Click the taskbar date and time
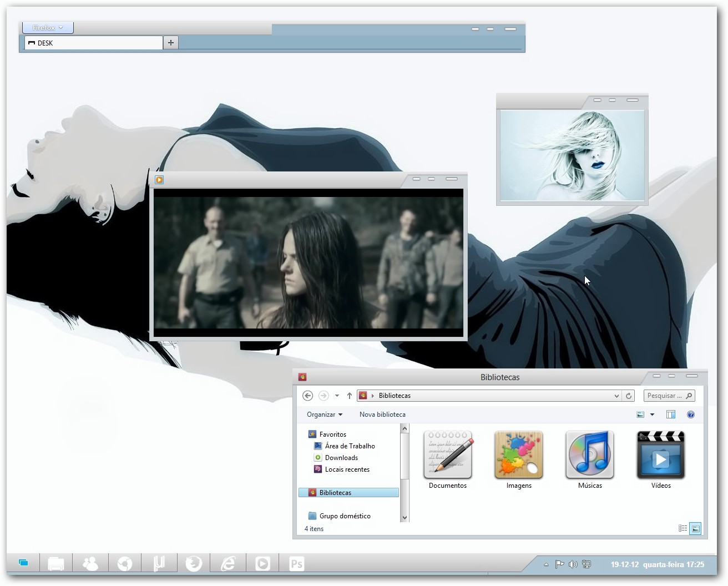The height and width of the screenshot is (586, 728). (658, 564)
